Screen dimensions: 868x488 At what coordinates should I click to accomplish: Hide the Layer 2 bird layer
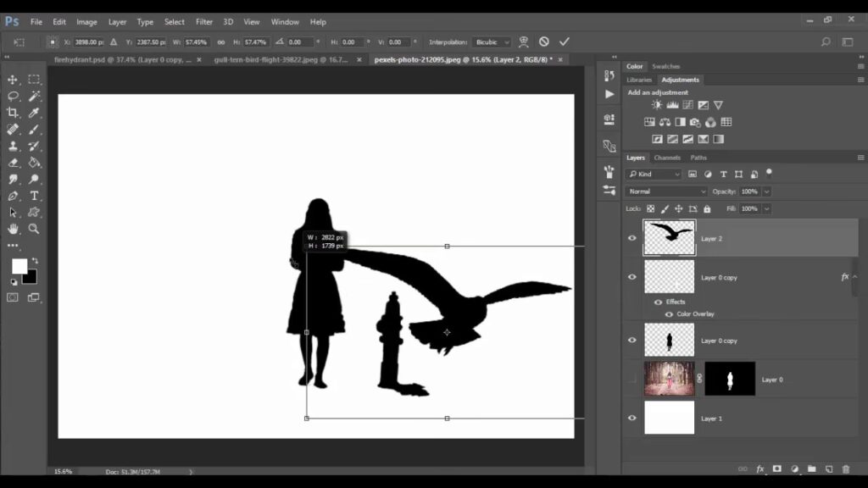632,239
